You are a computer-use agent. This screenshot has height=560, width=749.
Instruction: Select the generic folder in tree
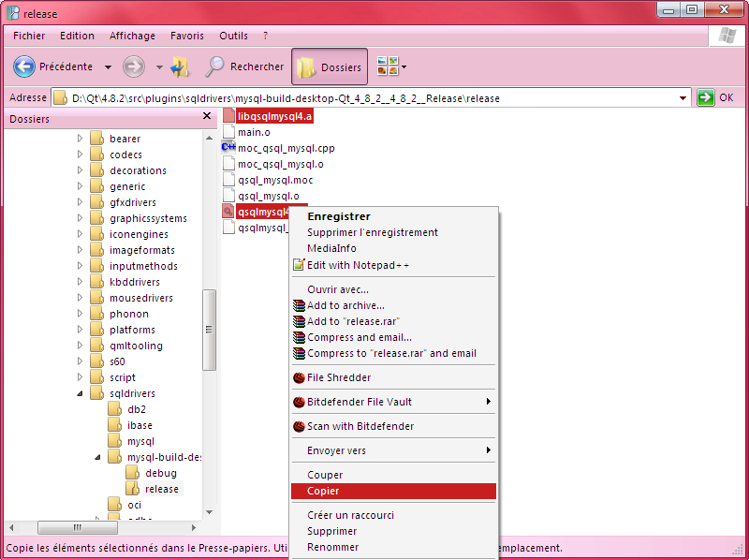click(127, 186)
